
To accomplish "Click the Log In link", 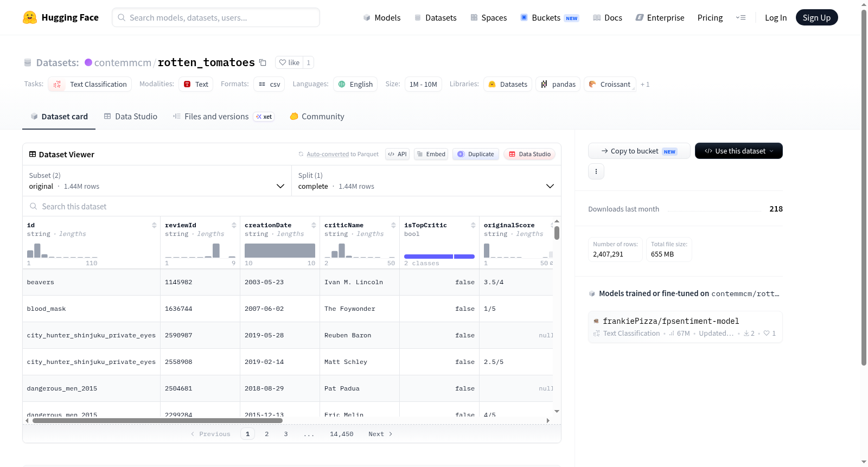I will click(776, 18).
